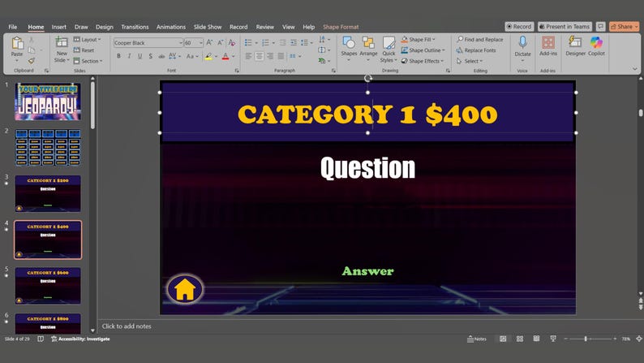This screenshot has height=363, width=644.
Task: Open the Designer pane
Action: pyautogui.click(x=575, y=42)
